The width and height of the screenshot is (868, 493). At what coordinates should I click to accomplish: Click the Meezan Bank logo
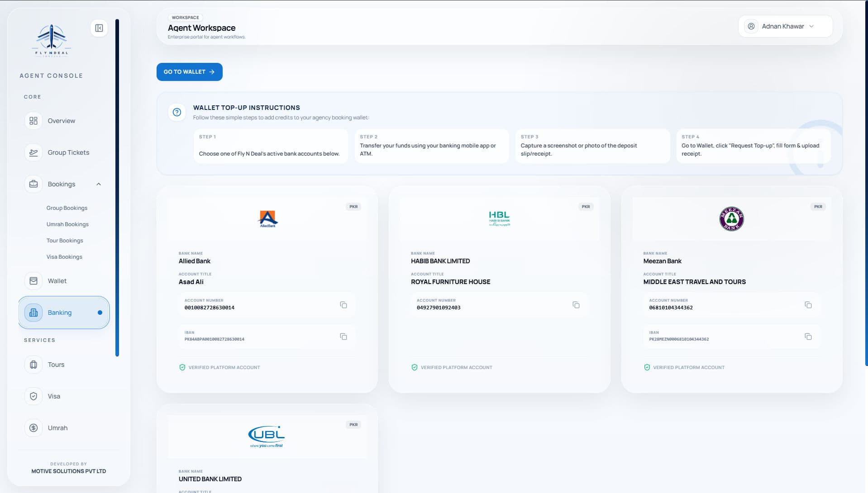732,219
